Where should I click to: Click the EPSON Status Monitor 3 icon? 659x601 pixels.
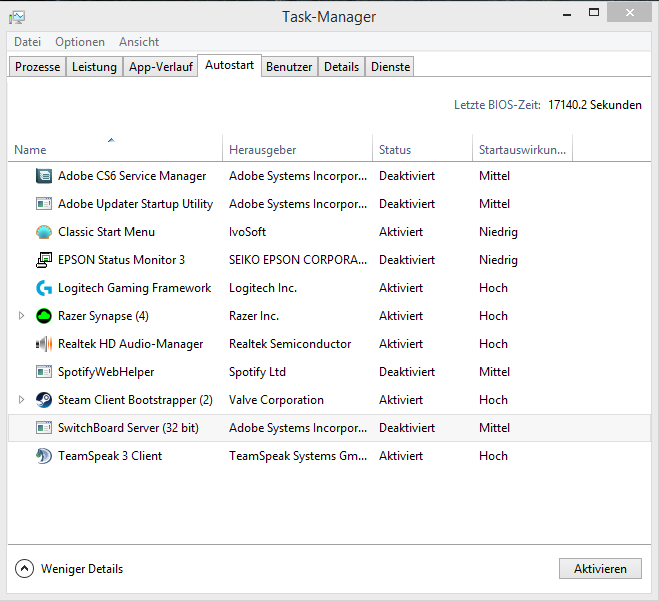click(x=44, y=260)
